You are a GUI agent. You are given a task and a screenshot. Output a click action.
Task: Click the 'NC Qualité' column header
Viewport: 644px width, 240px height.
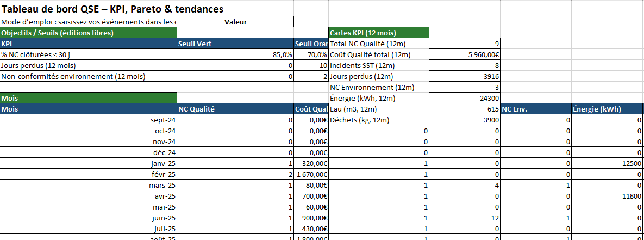tap(235, 109)
